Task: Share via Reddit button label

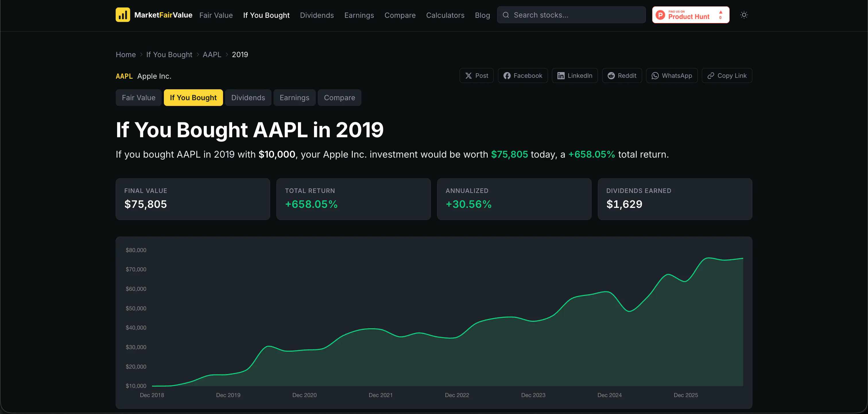Action: [x=627, y=76]
